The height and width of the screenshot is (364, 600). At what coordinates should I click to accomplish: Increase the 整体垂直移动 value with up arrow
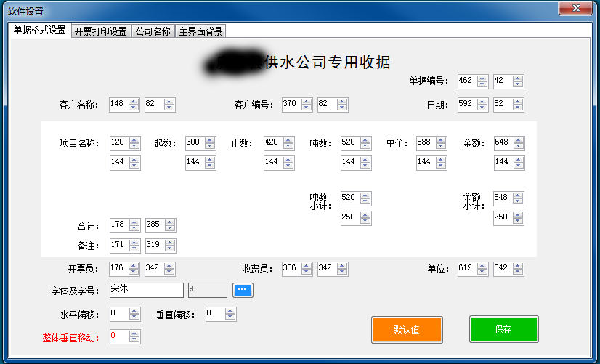pos(134,333)
